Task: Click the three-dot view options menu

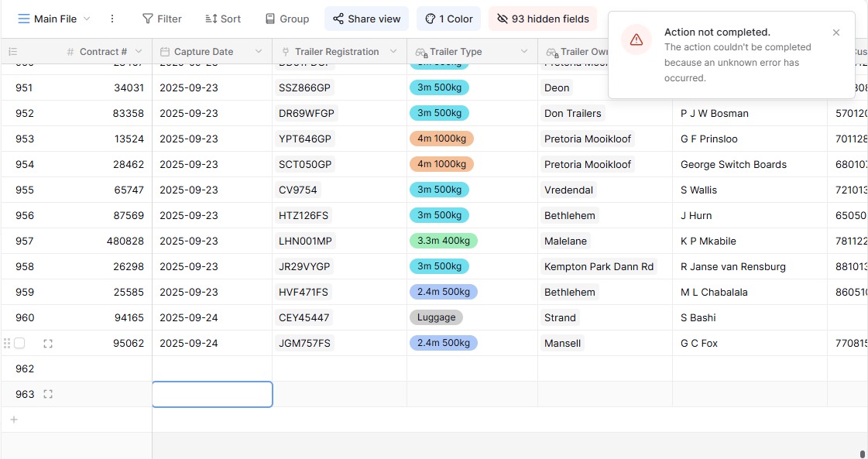Action: 112,19
